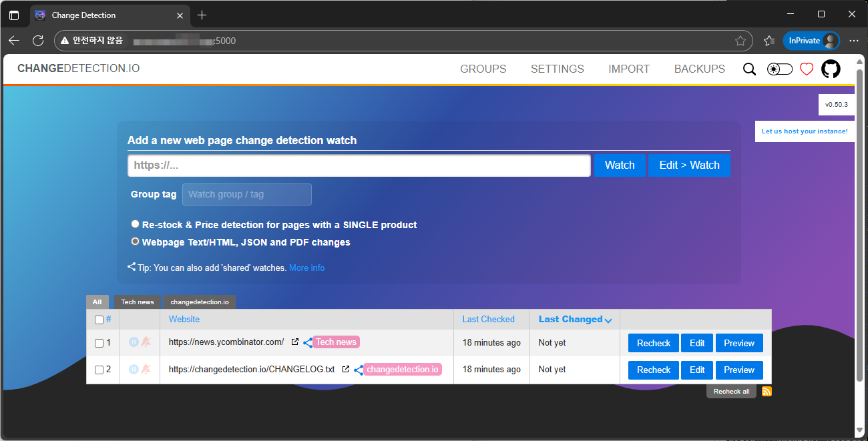Click the changedetection.io pink tag badge
Image resolution: width=868 pixels, height=441 pixels.
(403, 369)
